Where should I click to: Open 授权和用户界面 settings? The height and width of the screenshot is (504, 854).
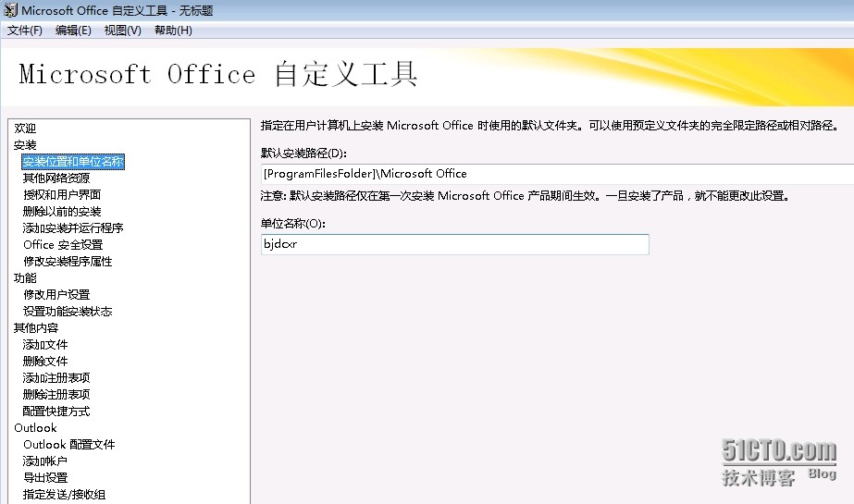[x=62, y=195]
